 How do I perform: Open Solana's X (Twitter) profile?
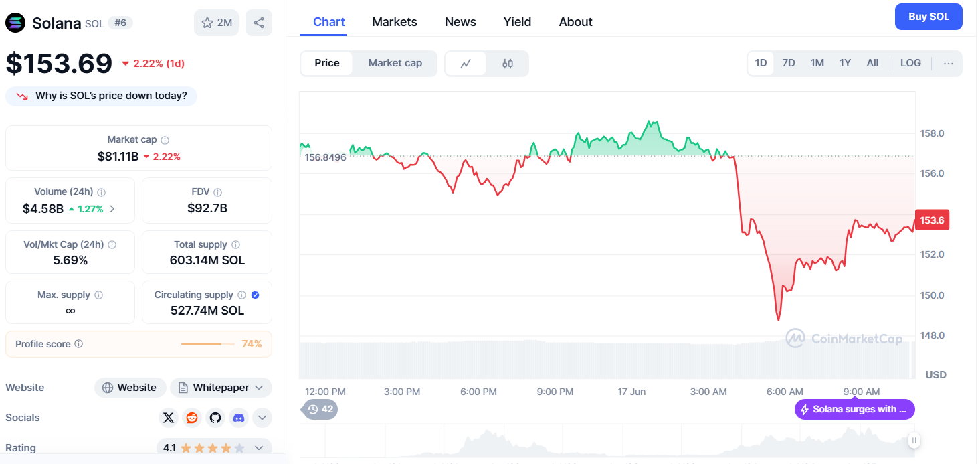(169, 418)
